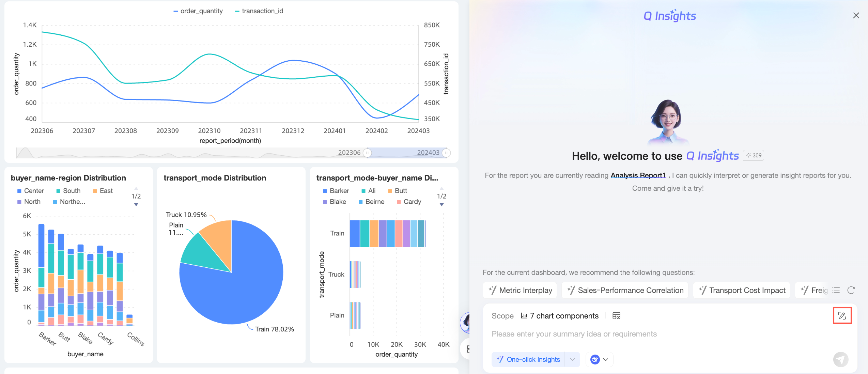Refresh the recommended questions
This screenshot has width=868, height=374.
[x=851, y=290]
